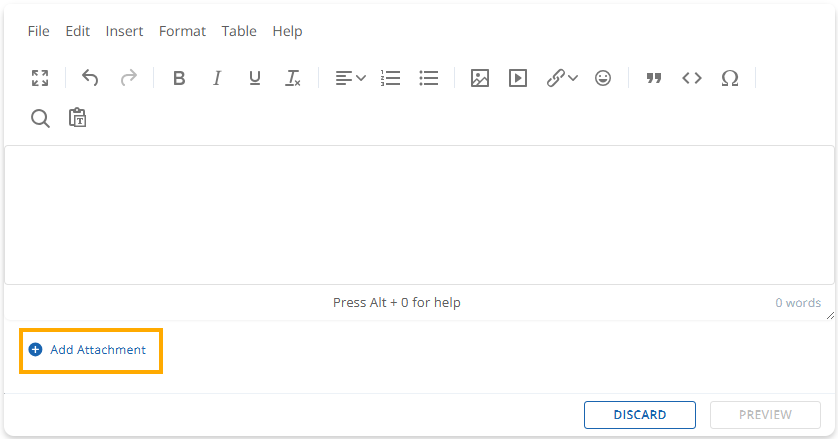Open the emoji picker
This screenshot has width=838, height=439.
tap(603, 78)
